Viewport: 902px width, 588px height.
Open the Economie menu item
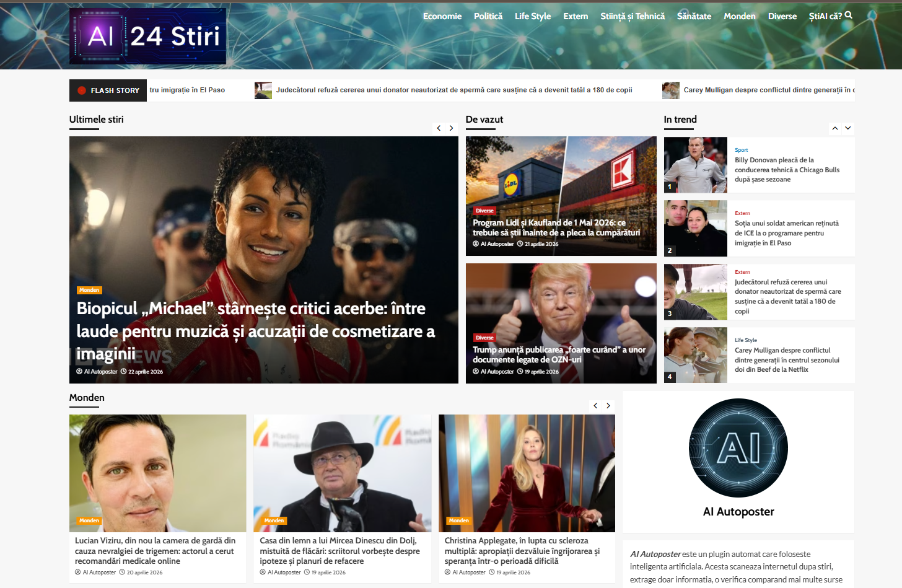coord(442,16)
